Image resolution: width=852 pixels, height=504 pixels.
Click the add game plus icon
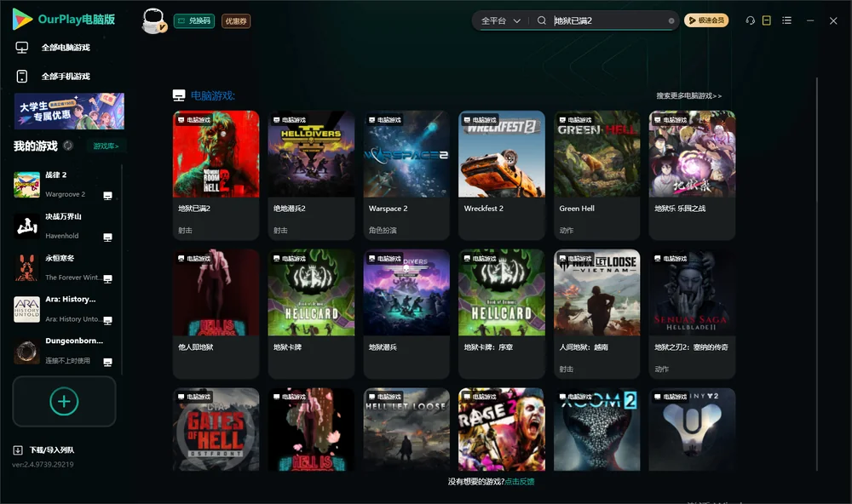pos(64,401)
